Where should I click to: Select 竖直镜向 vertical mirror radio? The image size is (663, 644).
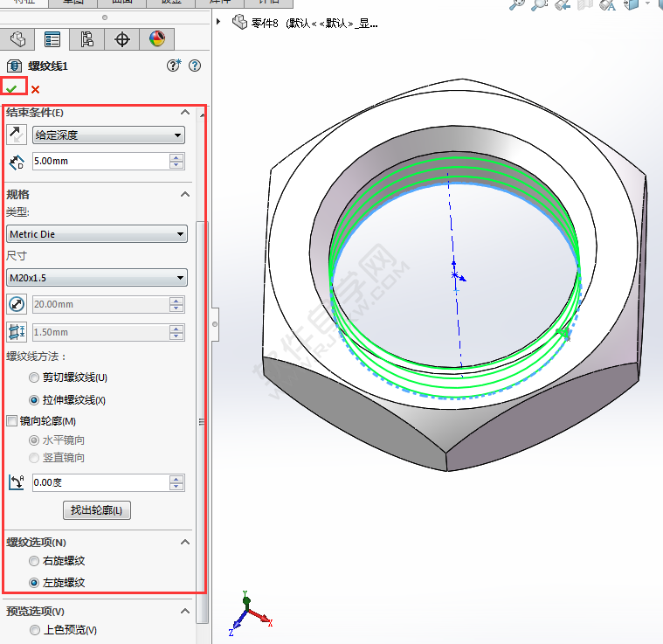34,458
